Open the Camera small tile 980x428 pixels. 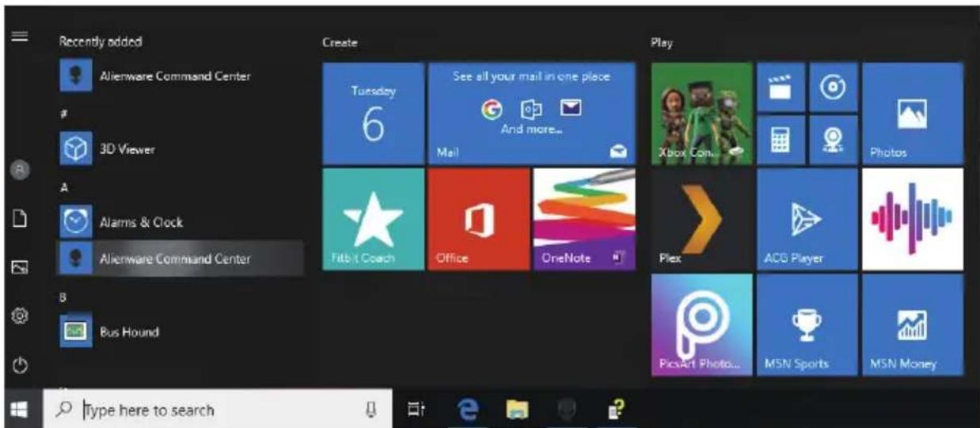coord(833,140)
